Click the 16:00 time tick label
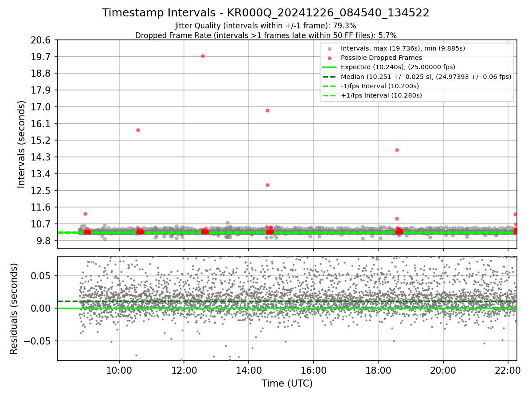 coord(313,370)
